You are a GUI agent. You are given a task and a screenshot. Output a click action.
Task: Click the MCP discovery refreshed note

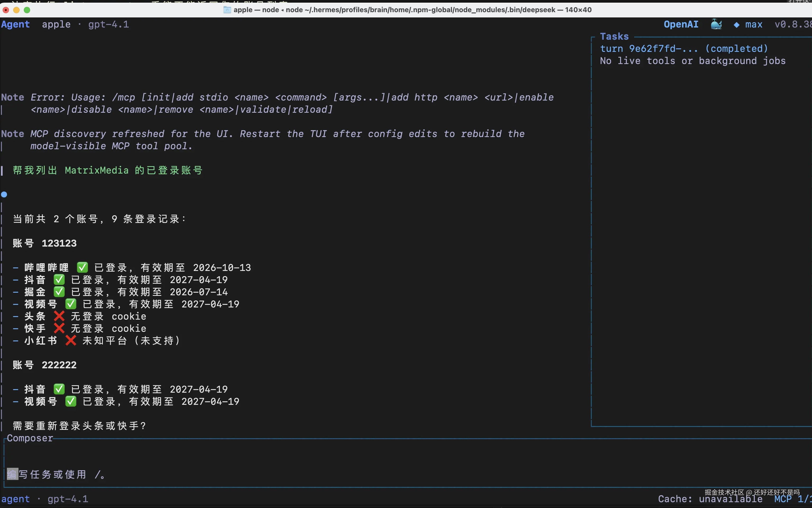(x=263, y=140)
